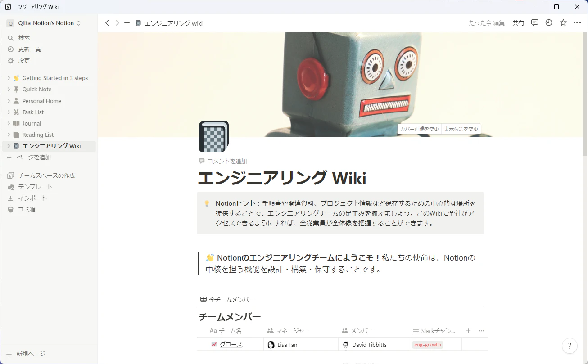This screenshot has height=364, width=588.
Task: Expand the Task List page tree
Action: [x=9, y=112]
